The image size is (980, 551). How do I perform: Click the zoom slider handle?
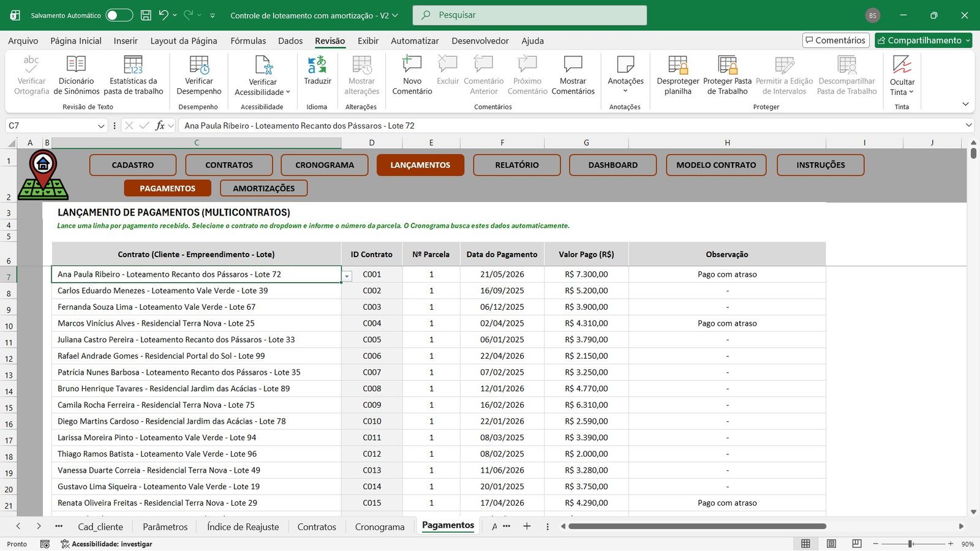point(911,544)
